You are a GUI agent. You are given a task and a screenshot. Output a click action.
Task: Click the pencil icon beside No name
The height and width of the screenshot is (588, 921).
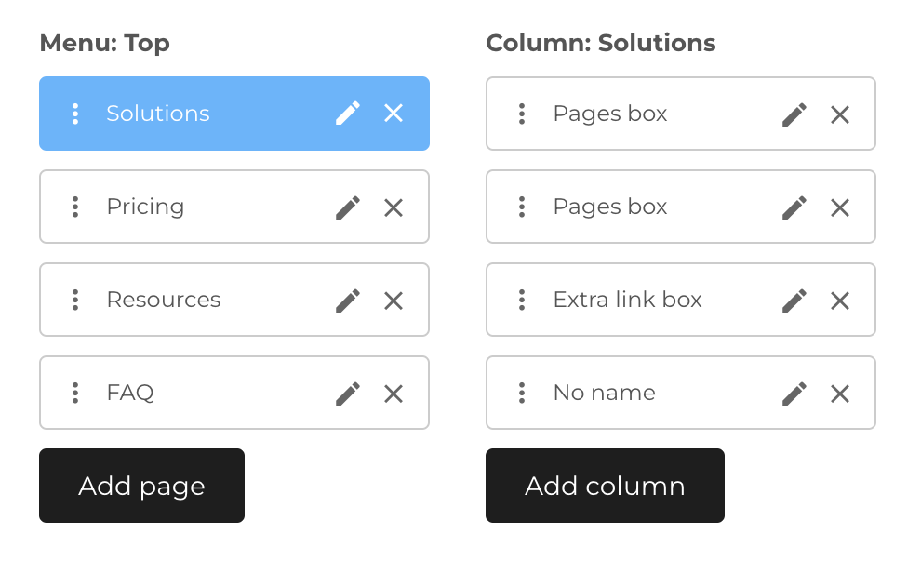click(x=794, y=393)
